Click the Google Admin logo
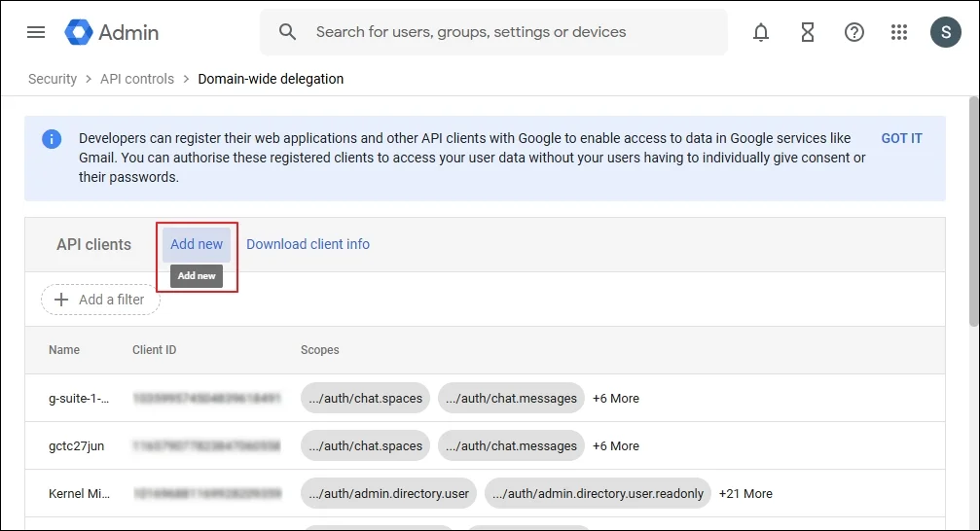Screen dimensions: 980x531 112,32
